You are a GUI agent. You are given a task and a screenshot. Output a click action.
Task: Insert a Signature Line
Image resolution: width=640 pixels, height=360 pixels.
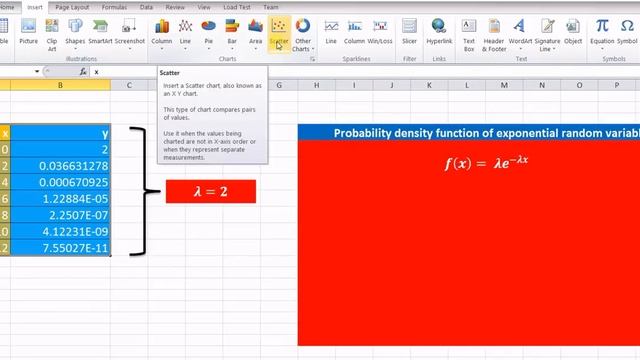pyautogui.click(x=547, y=35)
